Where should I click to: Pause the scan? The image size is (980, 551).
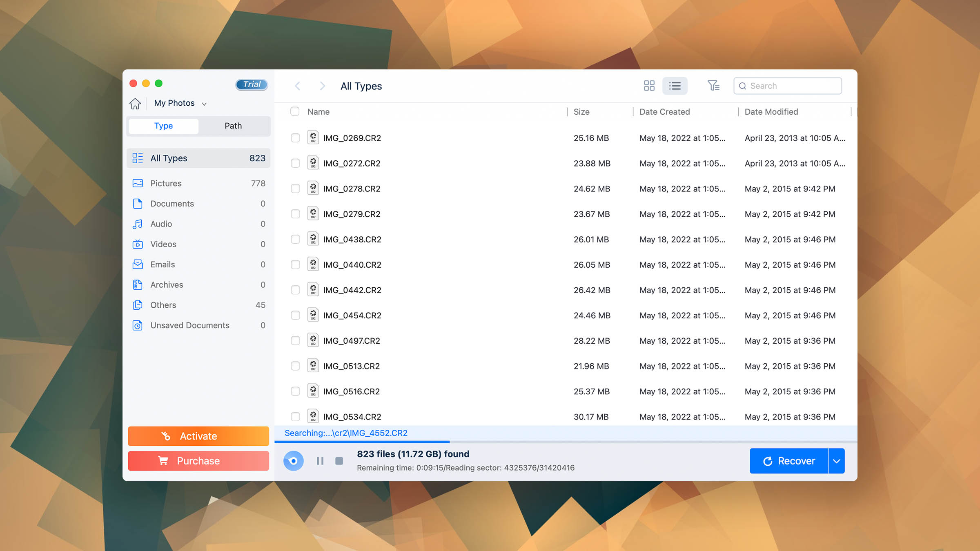click(x=320, y=461)
